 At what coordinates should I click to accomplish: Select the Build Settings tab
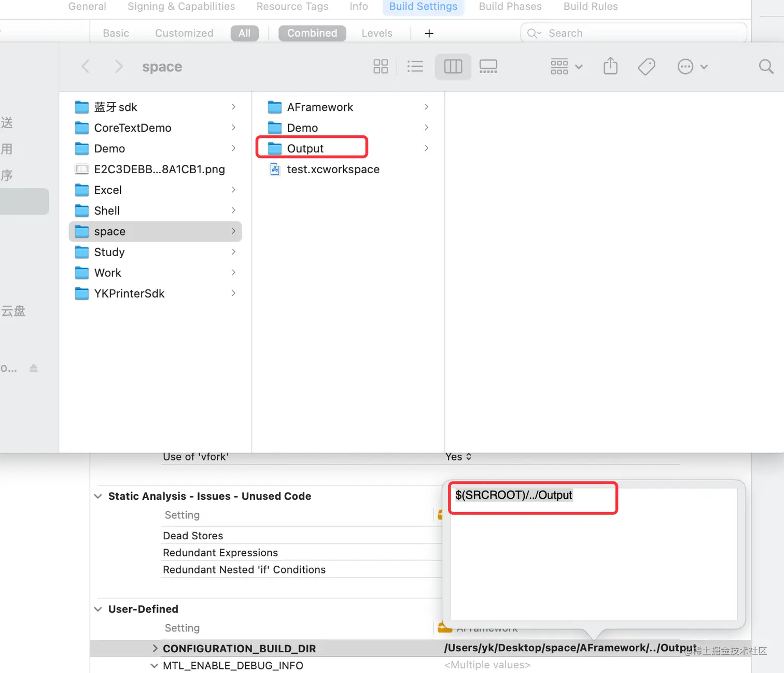423,6
